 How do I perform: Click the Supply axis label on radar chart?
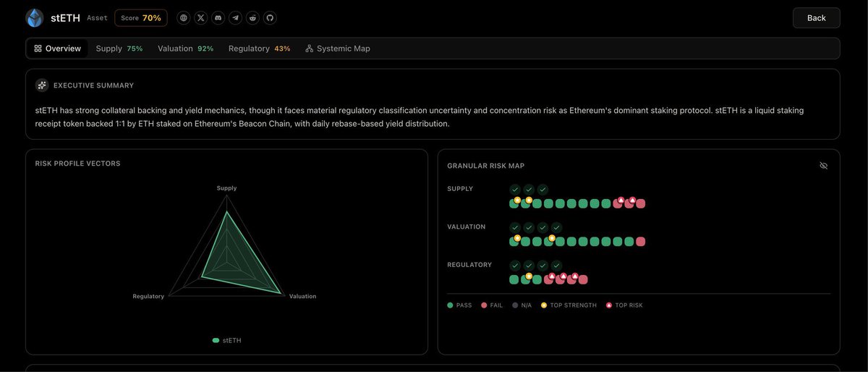coord(226,188)
